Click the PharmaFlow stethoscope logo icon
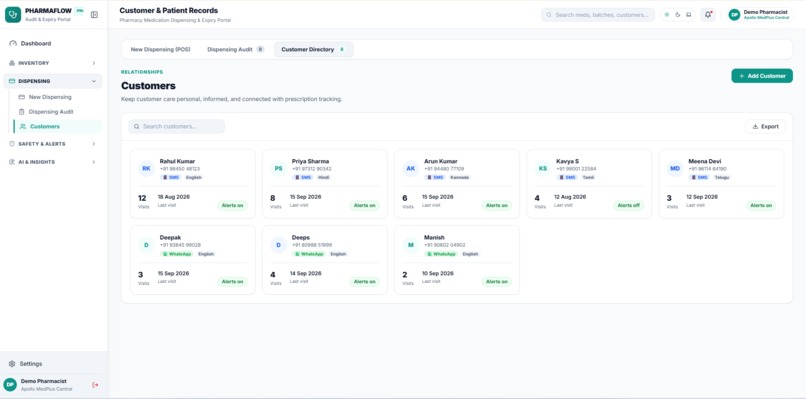 tap(13, 14)
